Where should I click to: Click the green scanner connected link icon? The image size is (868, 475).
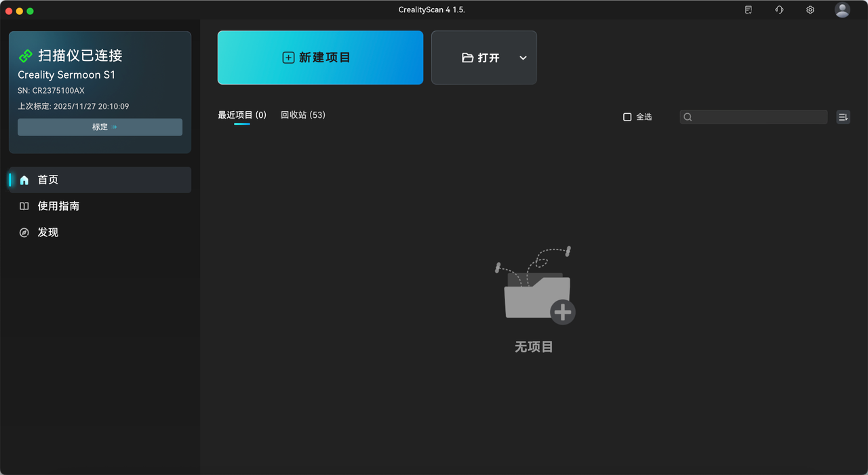[x=26, y=56]
